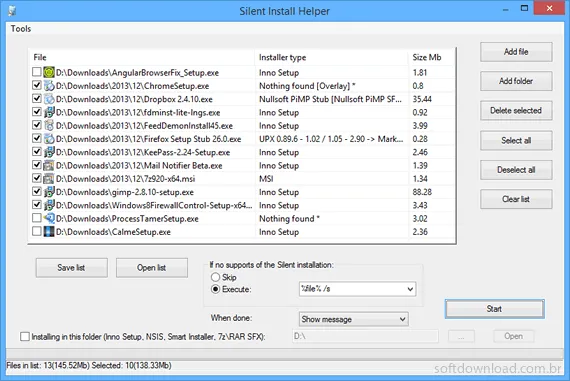Click the browse (...) folder button
This screenshot has width=570, height=381.
point(461,336)
